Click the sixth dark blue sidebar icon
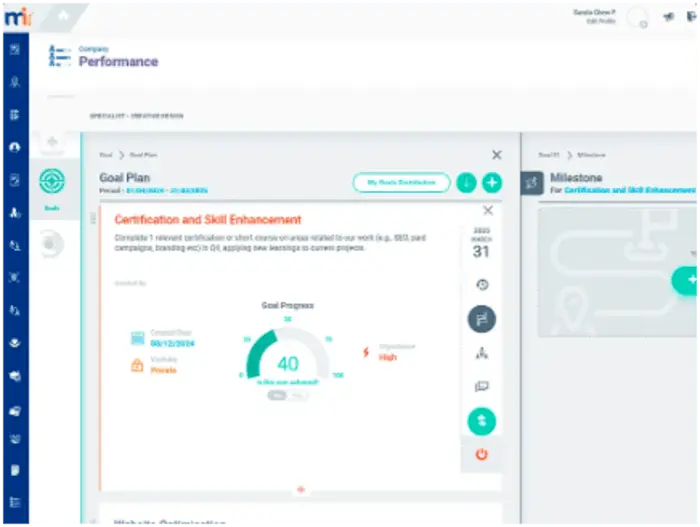700x527 pixels. 15,213
